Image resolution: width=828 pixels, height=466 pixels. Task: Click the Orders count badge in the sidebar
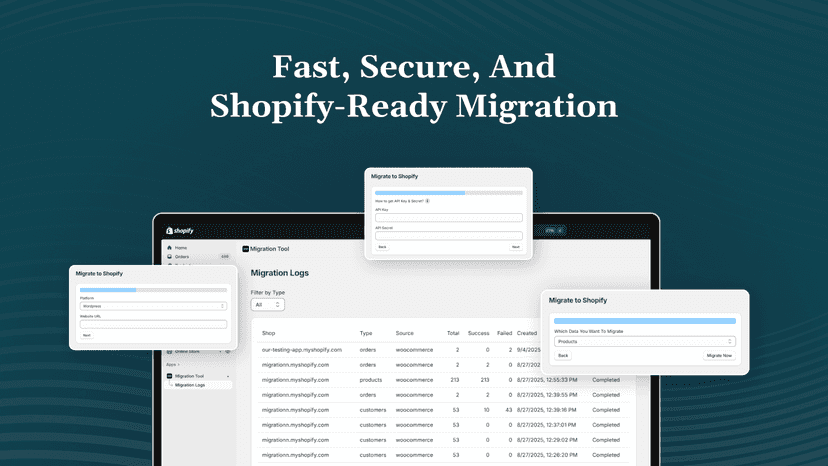tap(225, 256)
